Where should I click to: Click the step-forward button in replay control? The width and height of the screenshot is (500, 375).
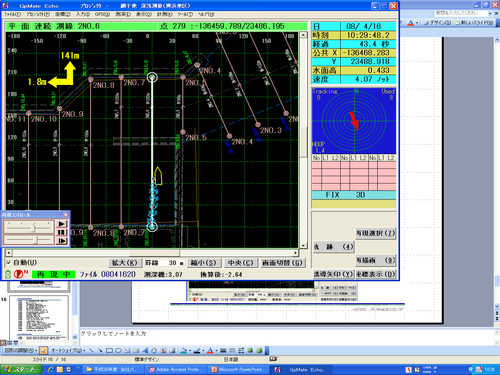point(62,240)
